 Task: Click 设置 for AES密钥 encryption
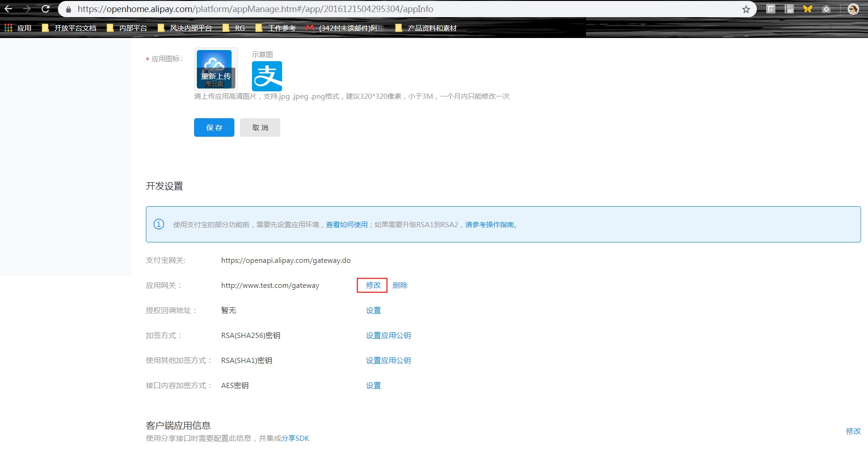click(373, 385)
